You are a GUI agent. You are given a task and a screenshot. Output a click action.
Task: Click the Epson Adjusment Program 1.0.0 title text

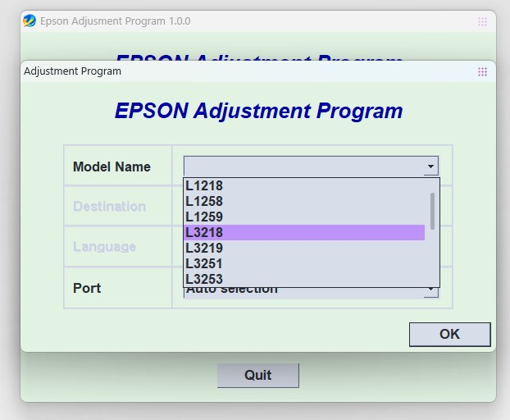[x=115, y=21]
